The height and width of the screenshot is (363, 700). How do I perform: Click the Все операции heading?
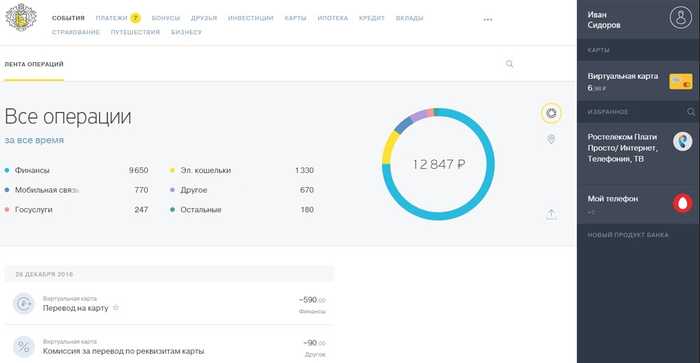(68, 117)
